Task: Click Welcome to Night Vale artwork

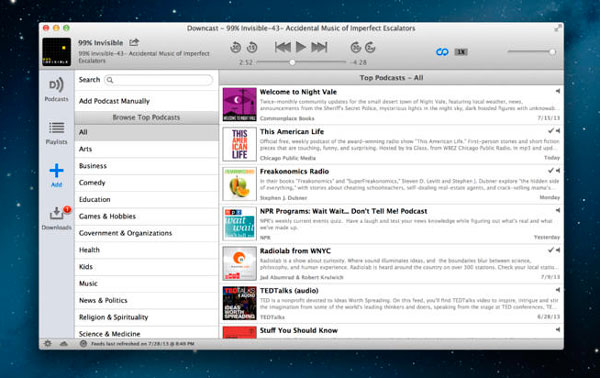Action: tap(240, 104)
